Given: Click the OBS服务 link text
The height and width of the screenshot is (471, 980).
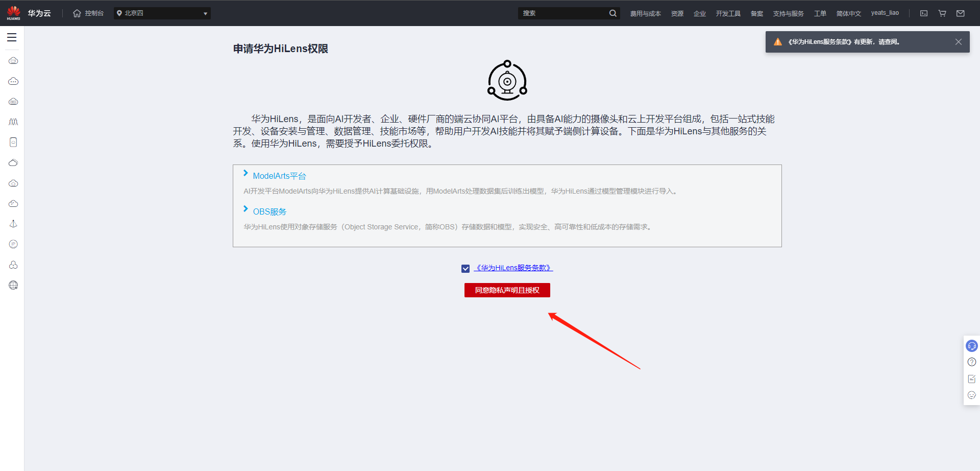Looking at the screenshot, I should (x=269, y=211).
